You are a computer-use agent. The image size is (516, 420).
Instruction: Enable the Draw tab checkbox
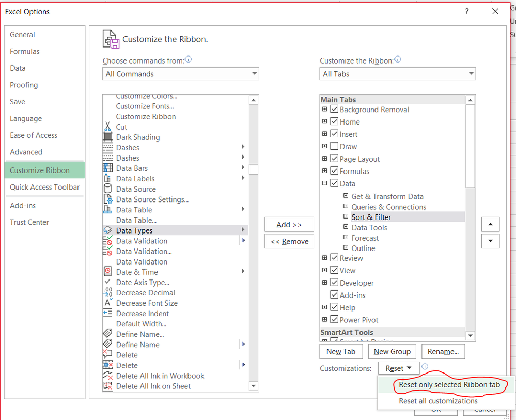click(334, 146)
